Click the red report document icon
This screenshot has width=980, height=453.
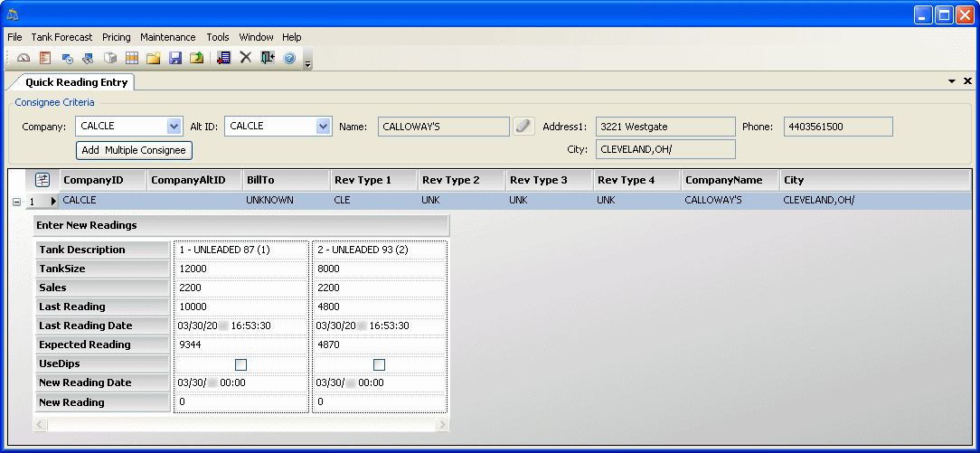pos(44,58)
